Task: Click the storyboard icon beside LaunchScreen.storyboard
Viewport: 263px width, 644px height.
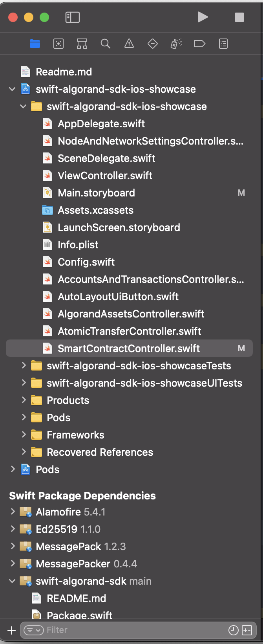Action: (47, 228)
